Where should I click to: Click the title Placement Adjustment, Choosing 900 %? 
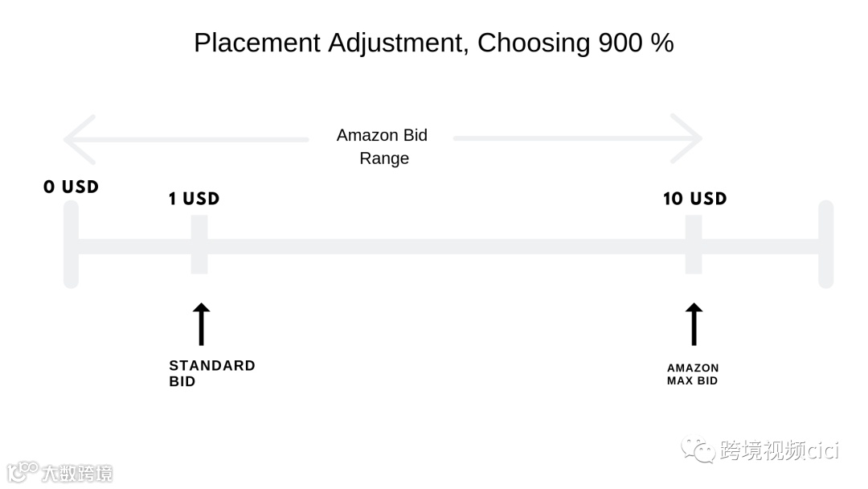tap(434, 43)
